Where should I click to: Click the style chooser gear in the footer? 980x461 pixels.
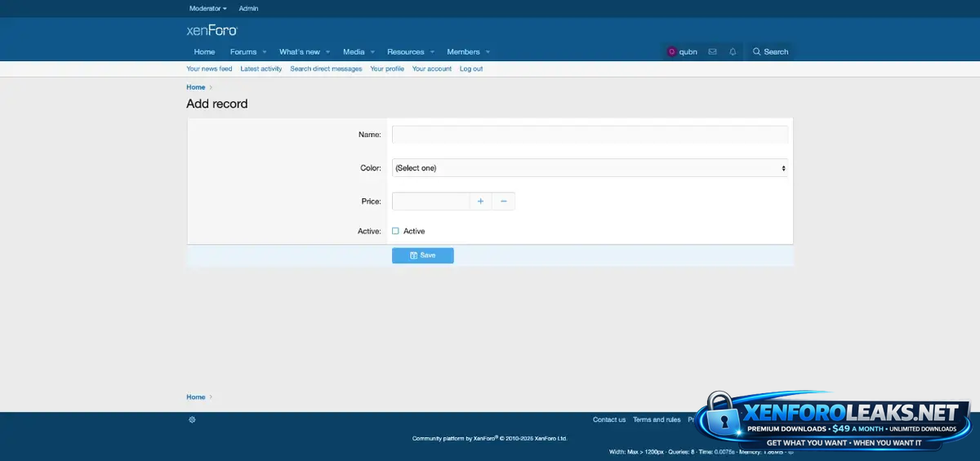(x=192, y=419)
